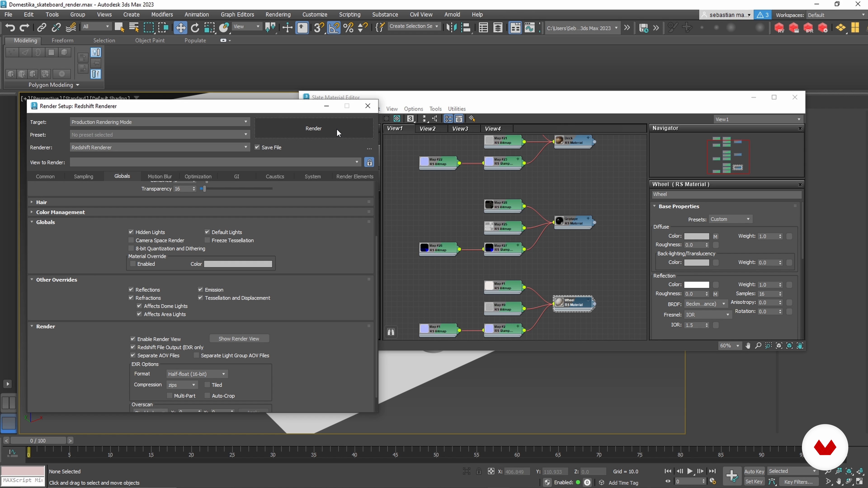
Task: Click the Select by Name icon
Action: coord(134,28)
